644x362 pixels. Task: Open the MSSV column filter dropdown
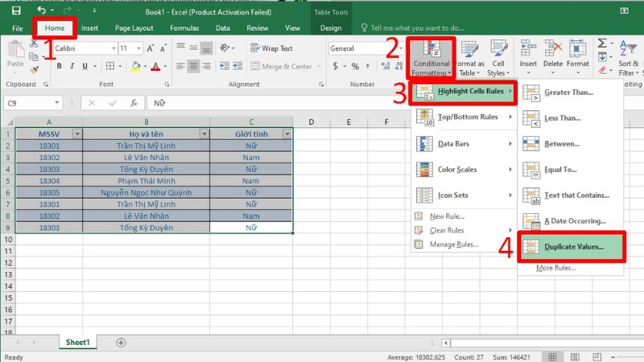coord(76,134)
